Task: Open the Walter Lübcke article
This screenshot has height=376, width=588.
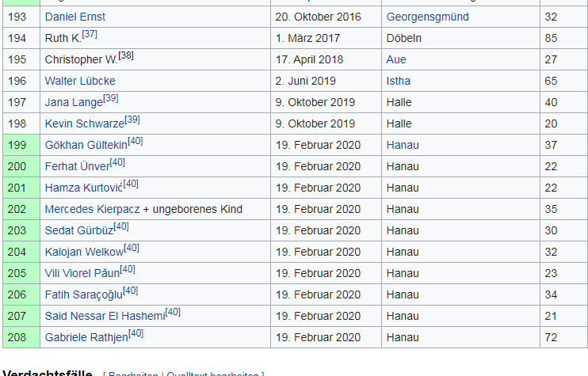Action: pyautogui.click(x=79, y=81)
